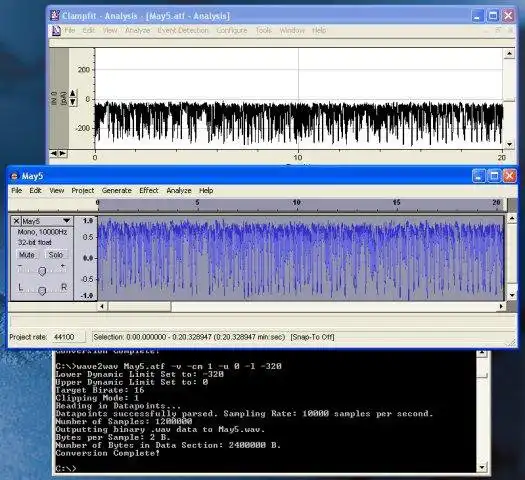The image size is (525, 480).
Task: Open Tools menu in Clampfit
Action: [x=264, y=30]
